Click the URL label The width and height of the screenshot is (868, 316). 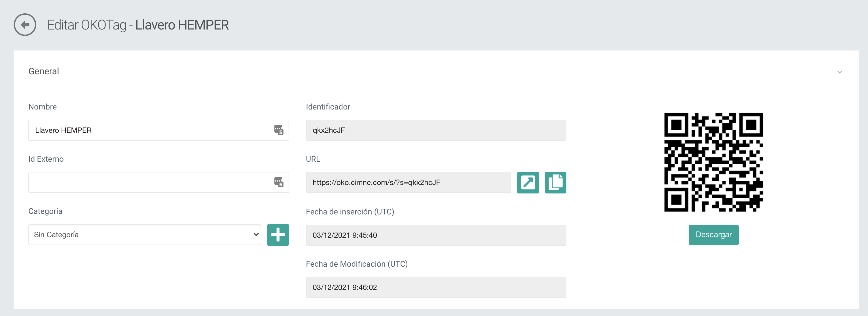click(313, 159)
